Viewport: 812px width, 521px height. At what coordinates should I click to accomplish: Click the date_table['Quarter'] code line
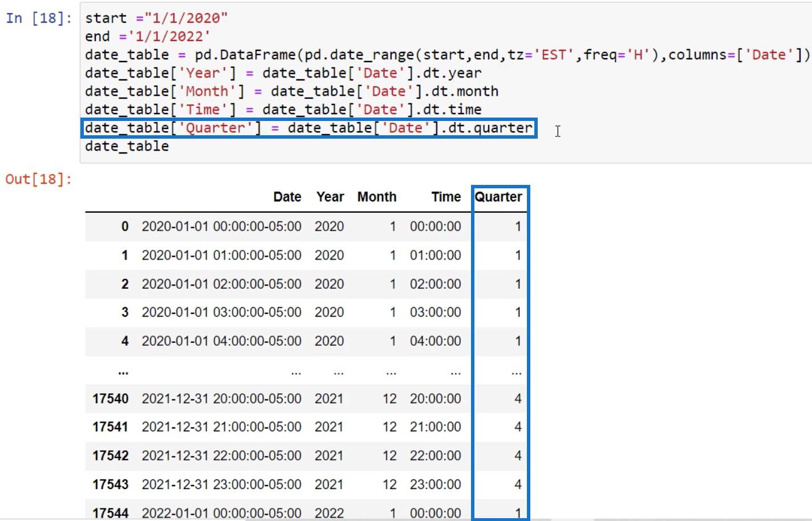click(x=309, y=128)
